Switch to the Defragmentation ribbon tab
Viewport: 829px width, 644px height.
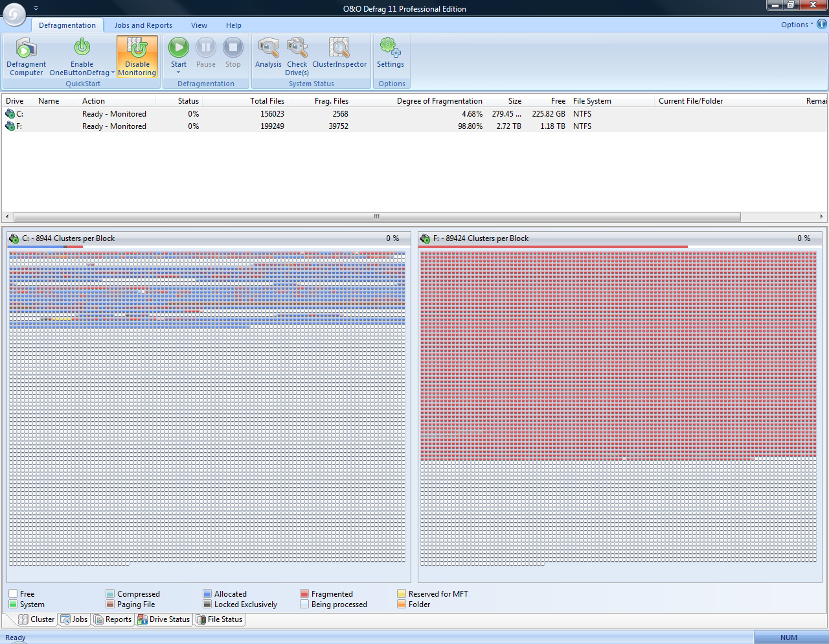point(67,25)
